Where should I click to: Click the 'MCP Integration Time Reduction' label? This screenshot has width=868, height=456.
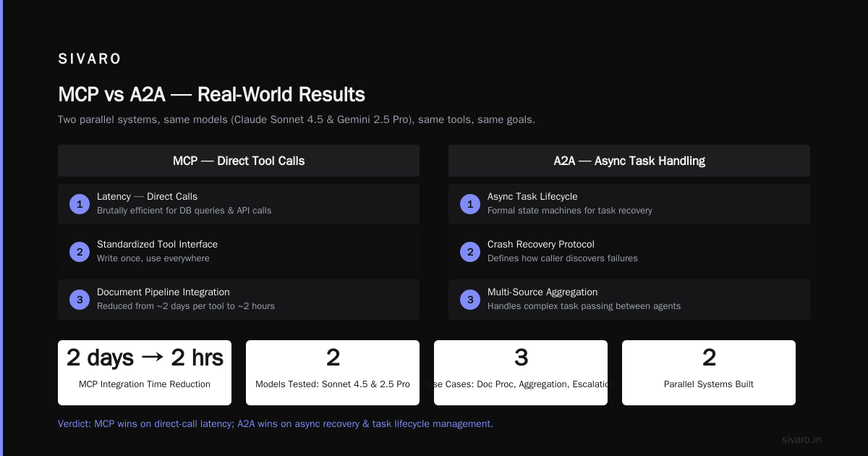tap(145, 384)
